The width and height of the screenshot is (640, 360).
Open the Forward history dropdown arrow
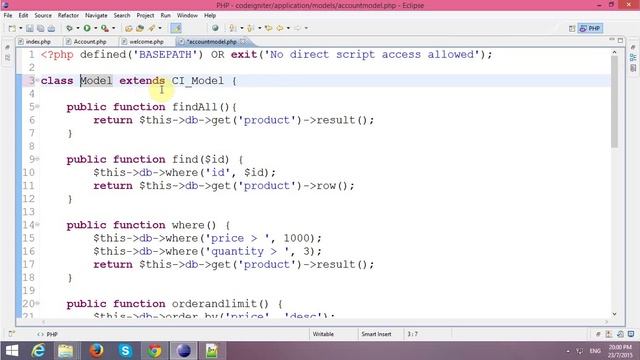306,28
